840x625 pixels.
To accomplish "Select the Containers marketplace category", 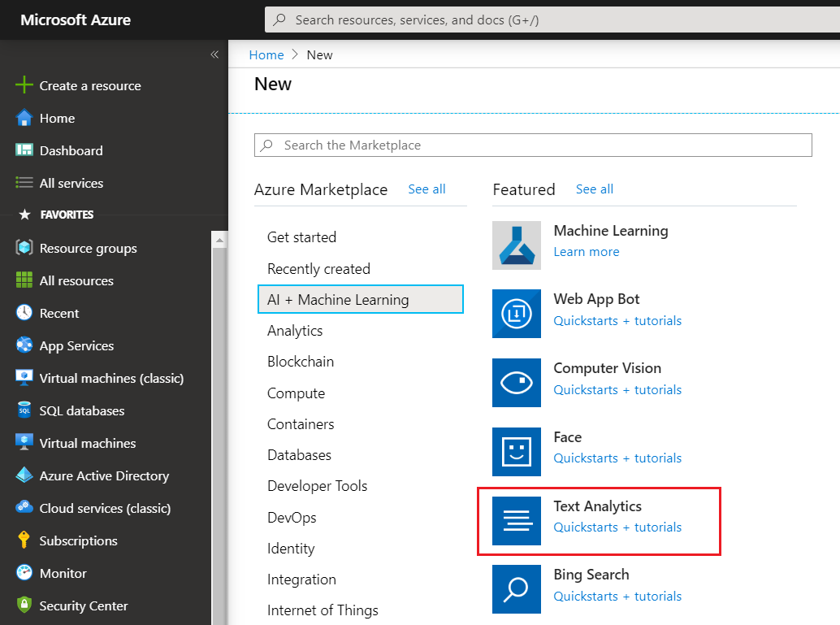I will (301, 424).
